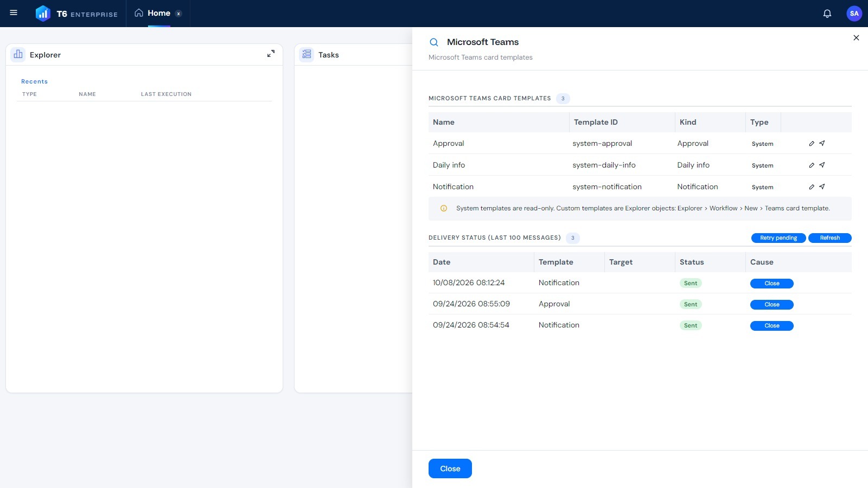Edit the Approval template with pencil icon
Viewport: 868px width, 488px height.
point(812,144)
